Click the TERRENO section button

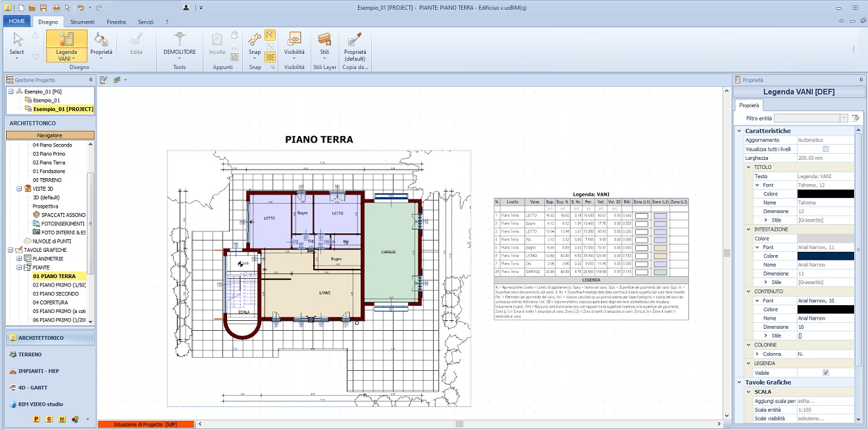click(x=30, y=354)
